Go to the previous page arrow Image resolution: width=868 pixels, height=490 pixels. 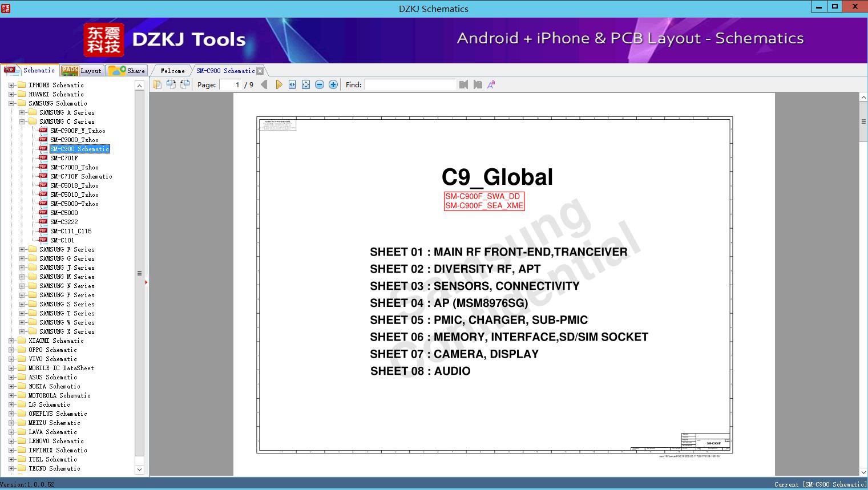click(x=264, y=84)
